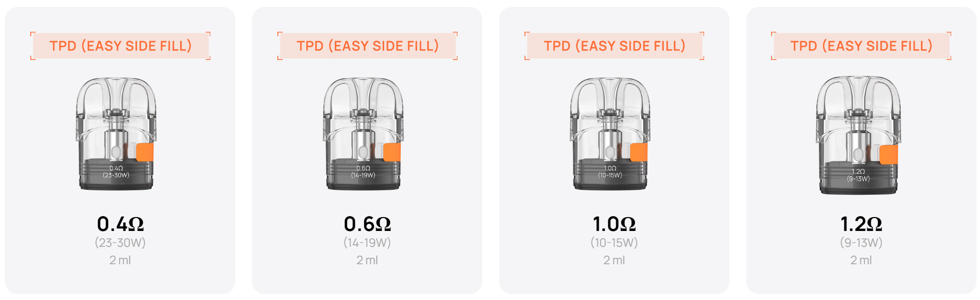980x300 pixels.
Task: Click the (14-19W) wattage text
Action: (x=368, y=243)
